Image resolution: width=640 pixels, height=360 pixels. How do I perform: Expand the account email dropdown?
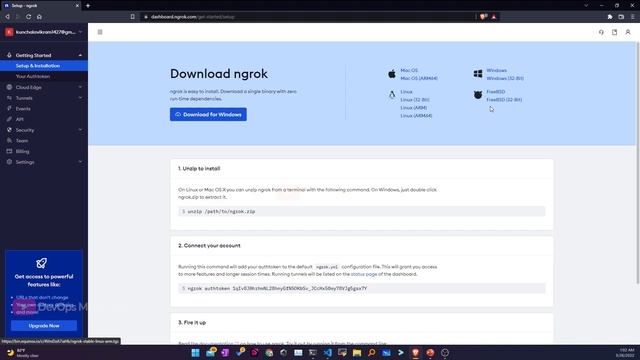80,32
